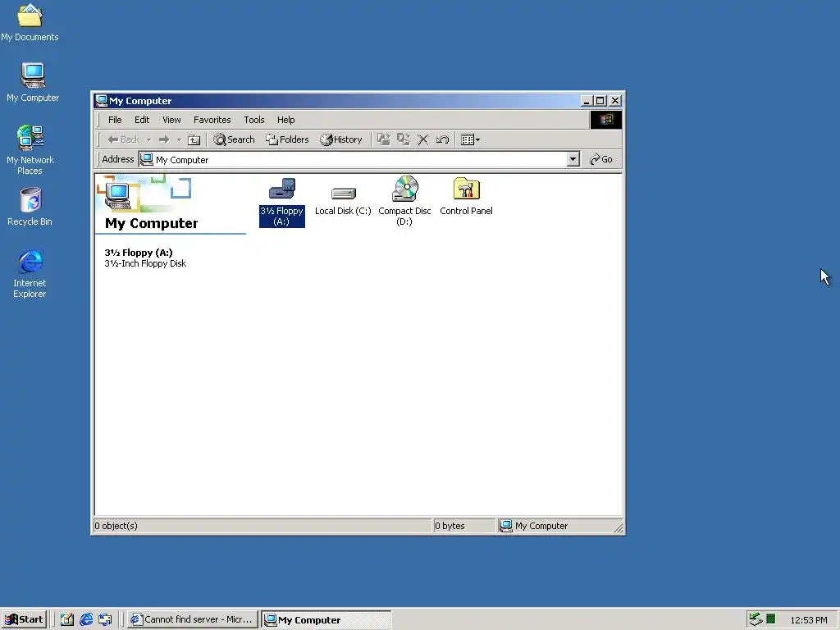Image resolution: width=840 pixels, height=630 pixels.
Task: Click the My Computer title bar icon
Action: (x=101, y=101)
